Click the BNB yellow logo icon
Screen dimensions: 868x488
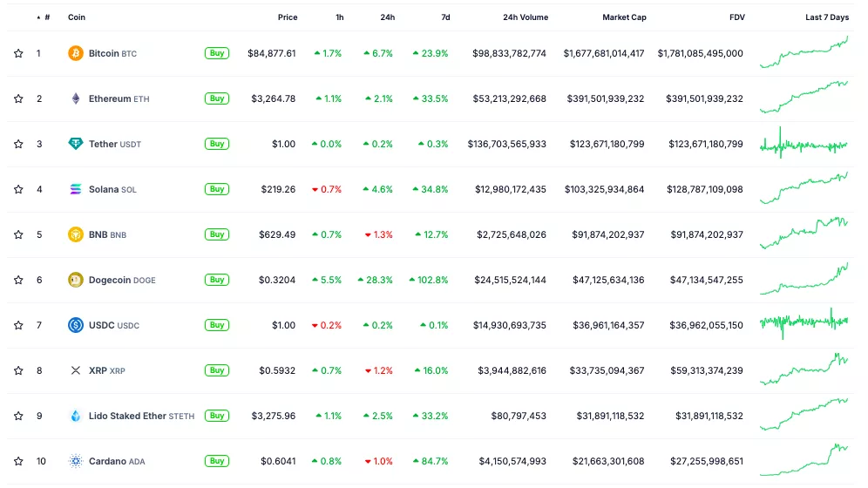(x=76, y=234)
